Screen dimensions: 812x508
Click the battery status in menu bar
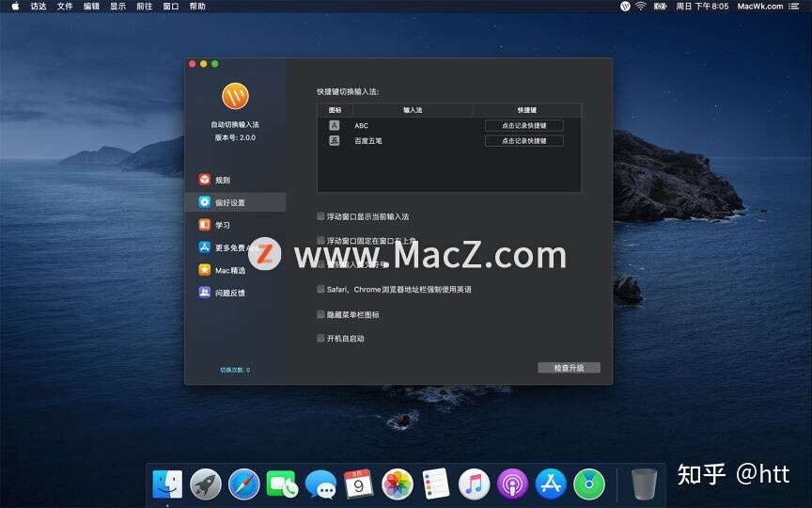(x=661, y=7)
